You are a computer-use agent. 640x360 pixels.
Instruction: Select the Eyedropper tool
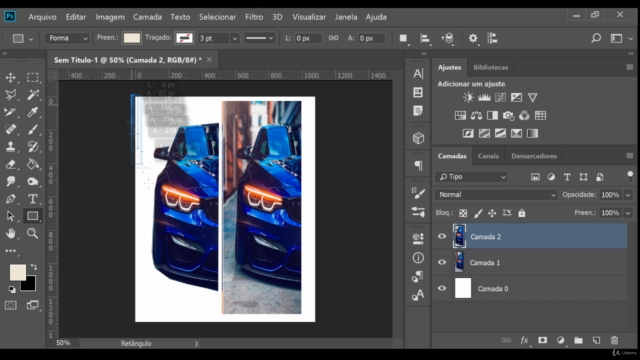tap(33, 112)
